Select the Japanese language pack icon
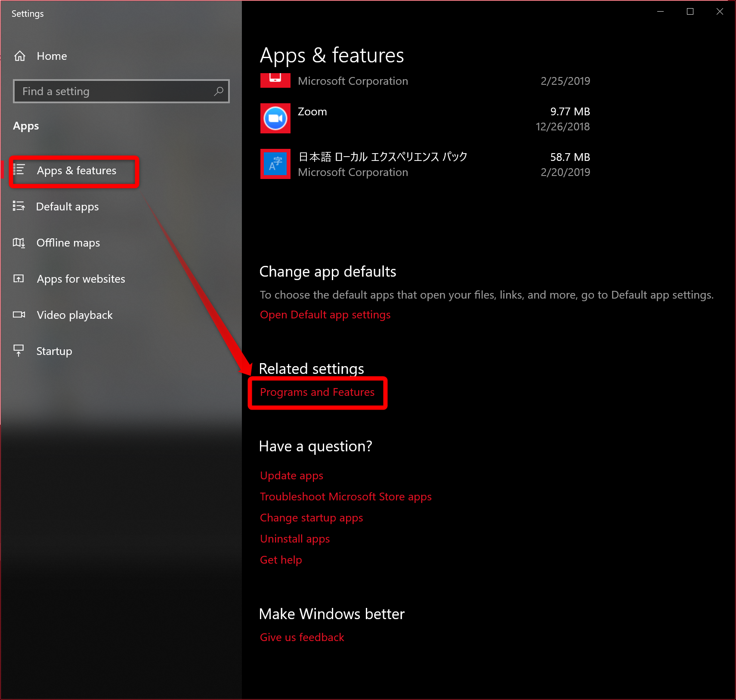The width and height of the screenshot is (736, 700). coord(275,164)
